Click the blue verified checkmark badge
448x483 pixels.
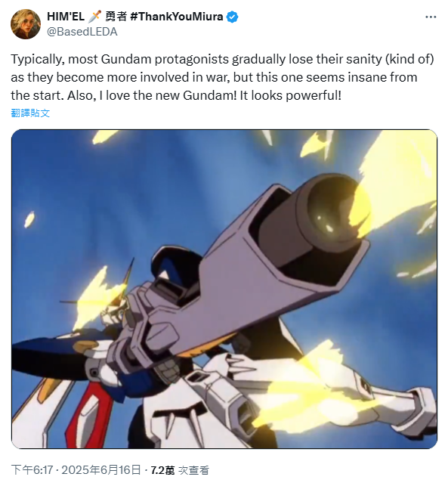pyautogui.click(x=233, y=17)
